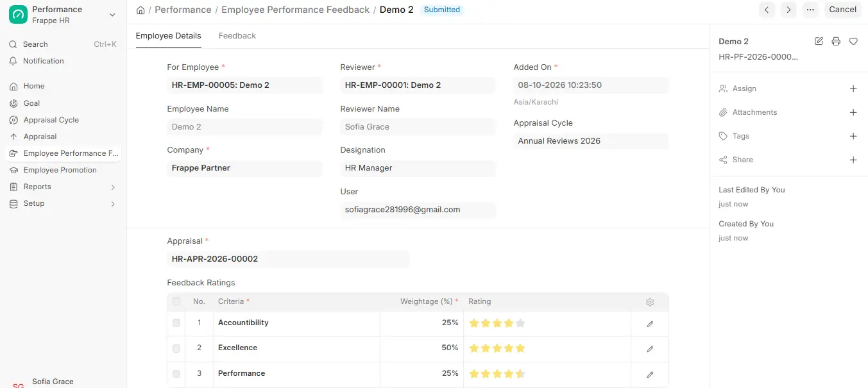868x388 pixels.
Task: Click the Home house icon in sidebar
Action: pos(13,86)
